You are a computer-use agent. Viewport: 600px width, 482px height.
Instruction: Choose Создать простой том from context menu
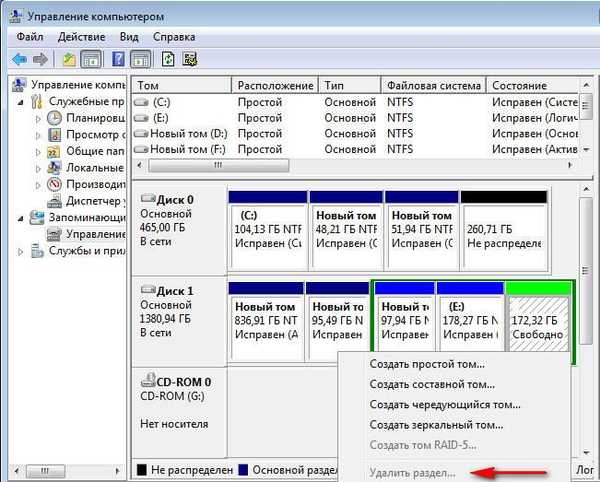[426, 365]
